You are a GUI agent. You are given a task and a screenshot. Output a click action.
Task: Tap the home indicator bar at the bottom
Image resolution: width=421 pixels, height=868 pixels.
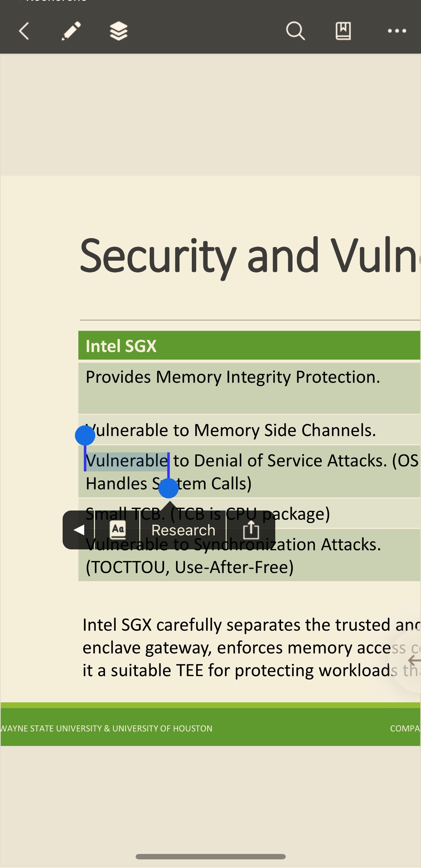click(x=210, y=856)
